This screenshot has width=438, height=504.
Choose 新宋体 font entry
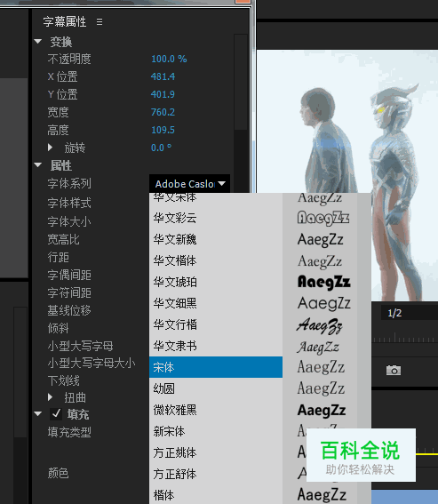(216, 431)
